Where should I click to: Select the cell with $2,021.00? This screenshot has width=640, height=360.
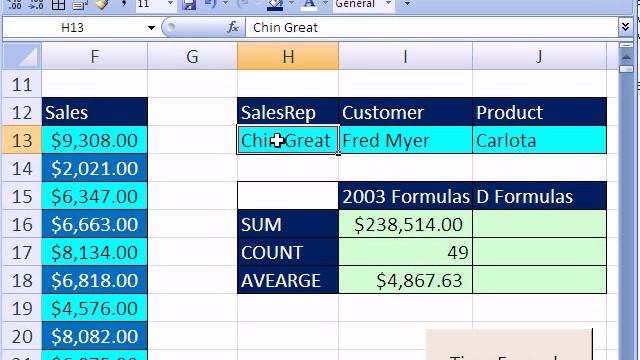point(95,168)
